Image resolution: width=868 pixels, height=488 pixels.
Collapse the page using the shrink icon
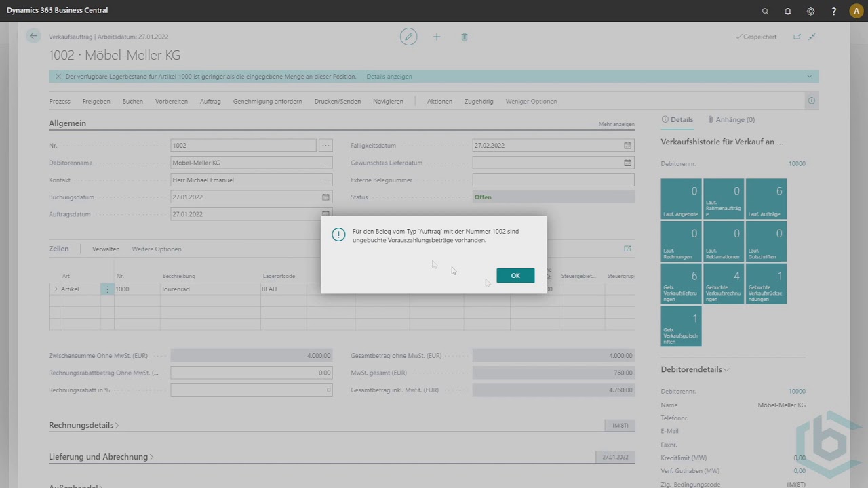tap(812, 37)
